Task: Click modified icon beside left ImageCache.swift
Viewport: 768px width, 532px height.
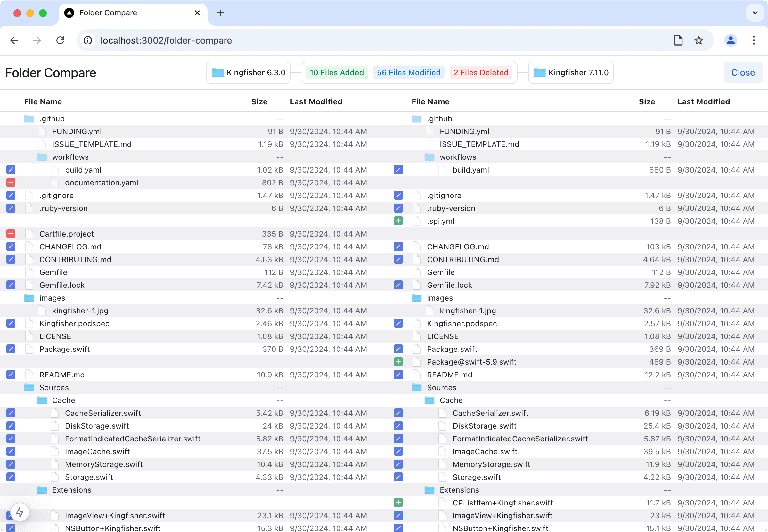Action: coord(11,451)
